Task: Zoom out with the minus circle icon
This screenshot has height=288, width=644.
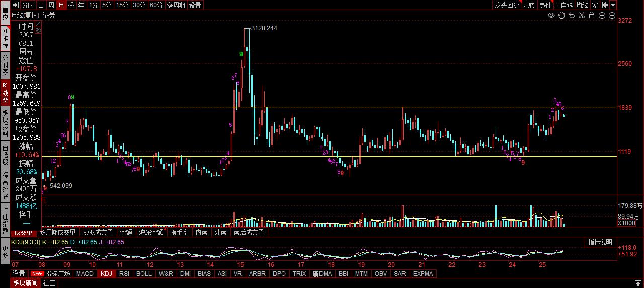Action: (x=612, y=16)
